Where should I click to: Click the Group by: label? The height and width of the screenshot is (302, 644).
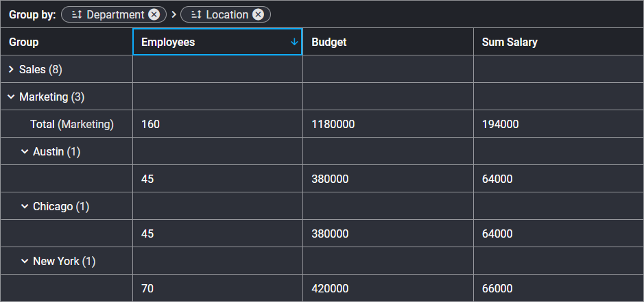32,15
